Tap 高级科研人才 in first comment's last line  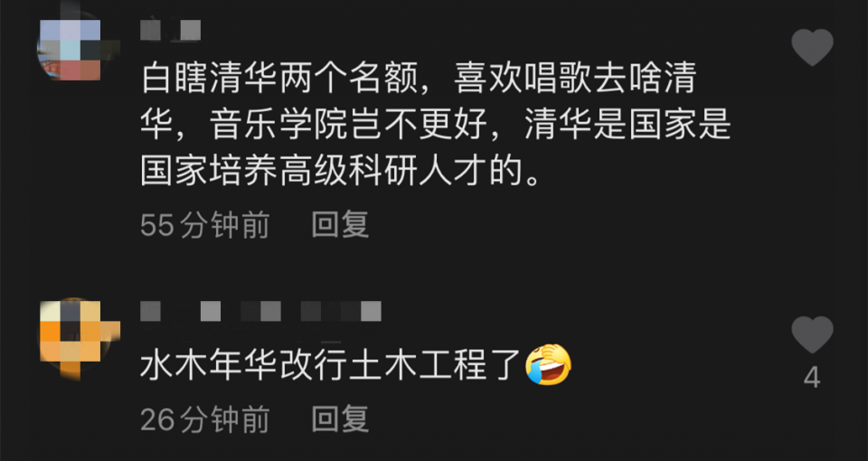coord(383,172)
